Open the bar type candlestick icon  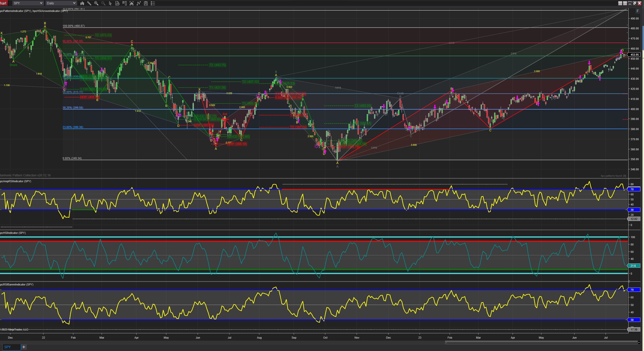click(x=82, y=3)
